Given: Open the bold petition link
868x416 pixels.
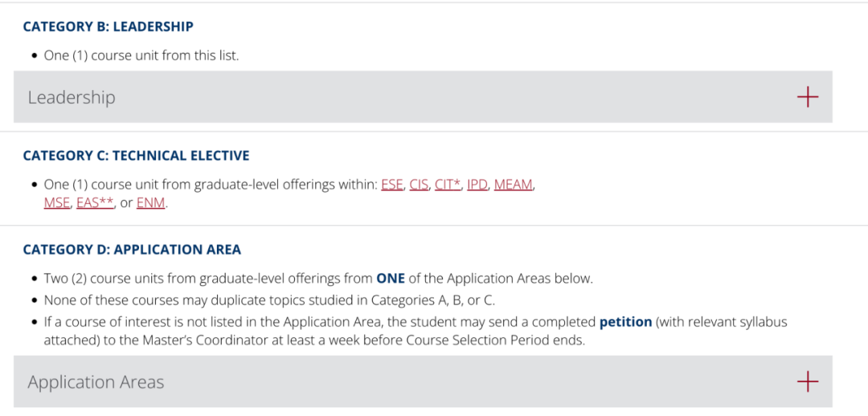Looking at the screenshot, I should (x=625, y=322).
